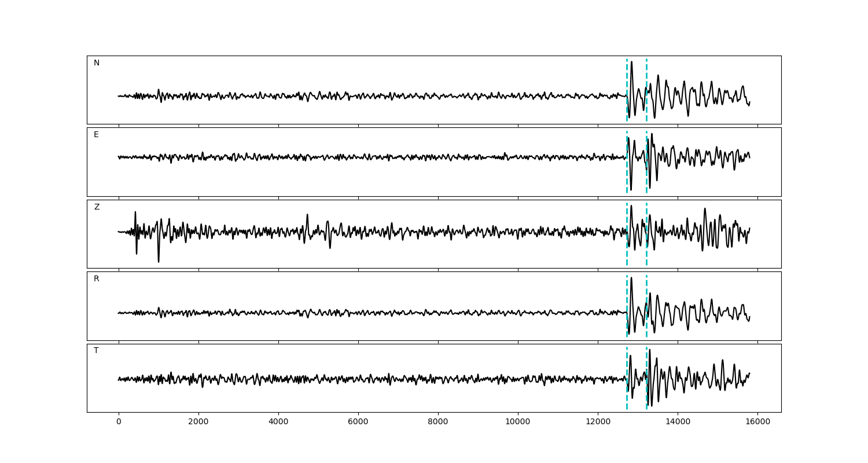Click the 6000 x-axis tick label
The height and width of the screenshot is (463, 868).
pyautogui.click(x=358, y=422)
